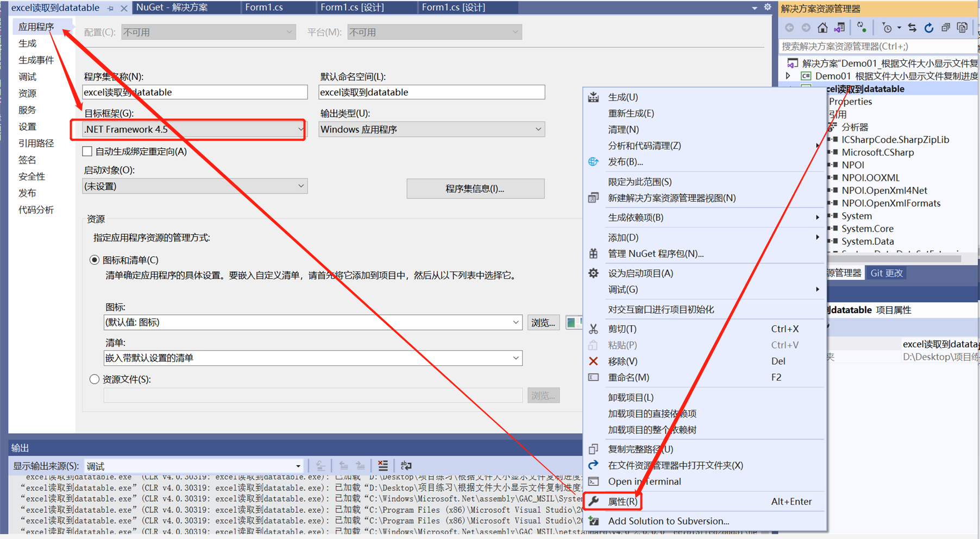Select System.Data reference in tree

pos(868,242)
